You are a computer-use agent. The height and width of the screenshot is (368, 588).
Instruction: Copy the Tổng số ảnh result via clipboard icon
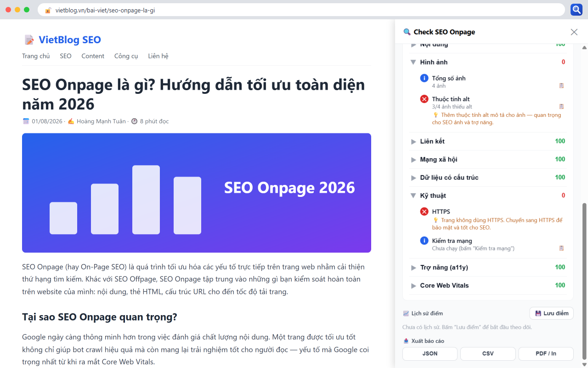(561, 86)
